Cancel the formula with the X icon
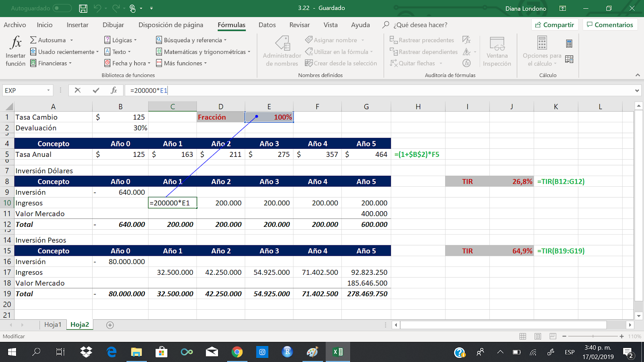The image size is (644, 362). [77, 90]
